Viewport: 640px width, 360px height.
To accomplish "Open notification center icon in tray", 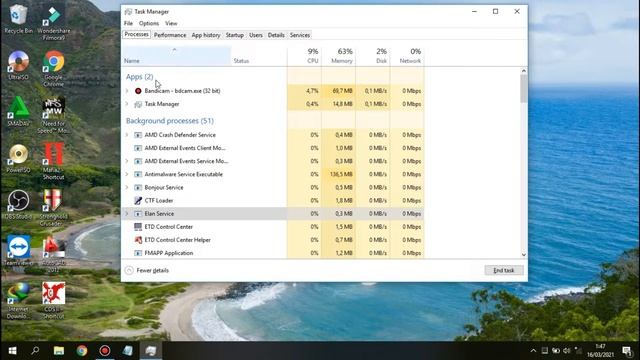I will click(627, 351).
